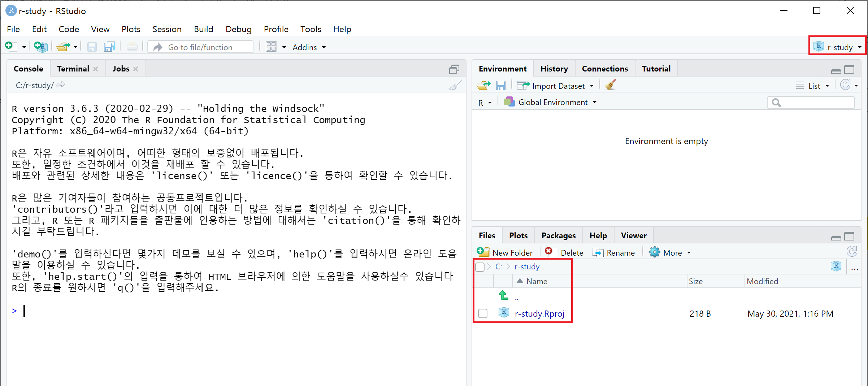The width and height of the screenshot is (868, 386).
Task: Open the Tools menu
Action: point(311,29)
